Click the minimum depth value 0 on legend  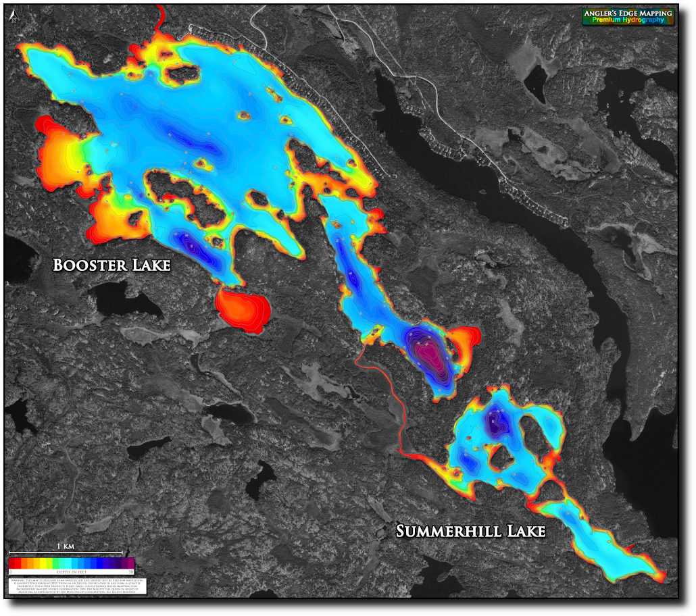point(11,572)
